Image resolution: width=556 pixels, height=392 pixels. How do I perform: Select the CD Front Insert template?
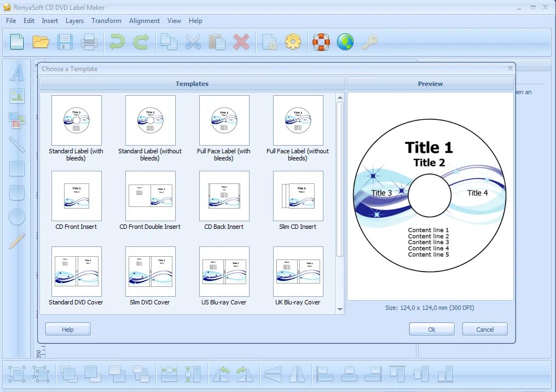pyautogui.click(x=76, y=200)
